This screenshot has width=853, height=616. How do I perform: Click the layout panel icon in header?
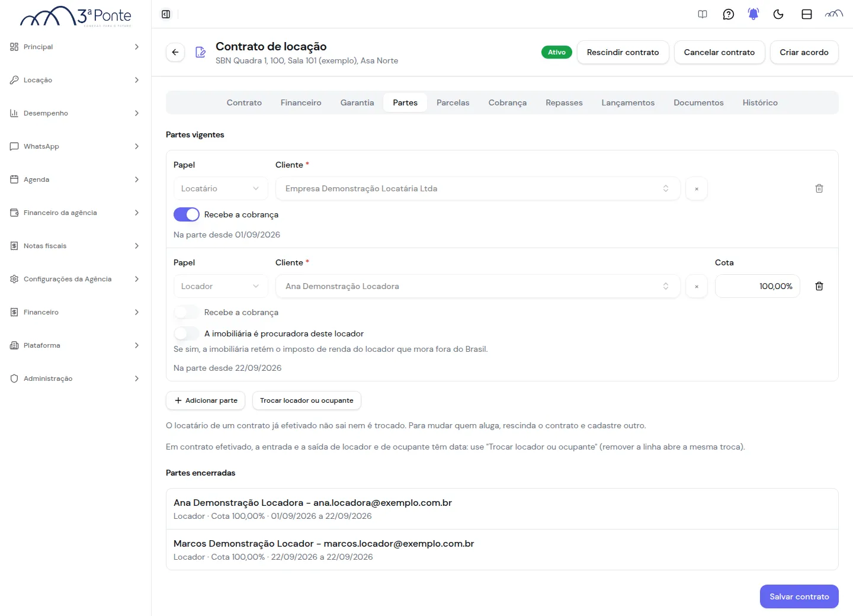pos(807,14)
